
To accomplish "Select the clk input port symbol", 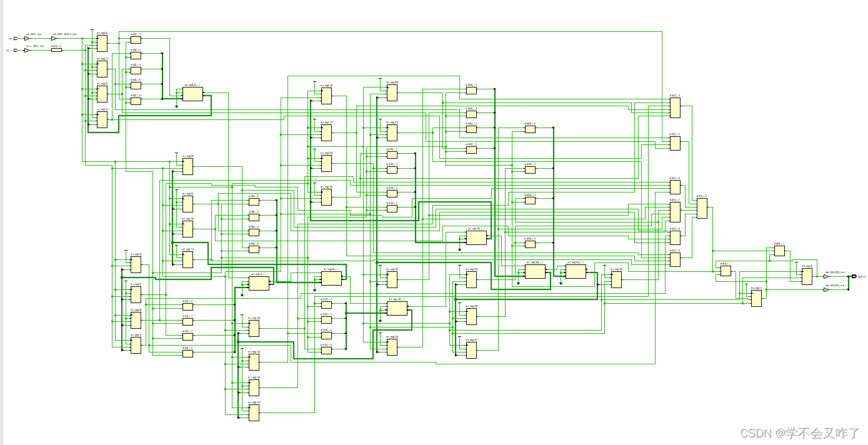I will tap(17, 38).
